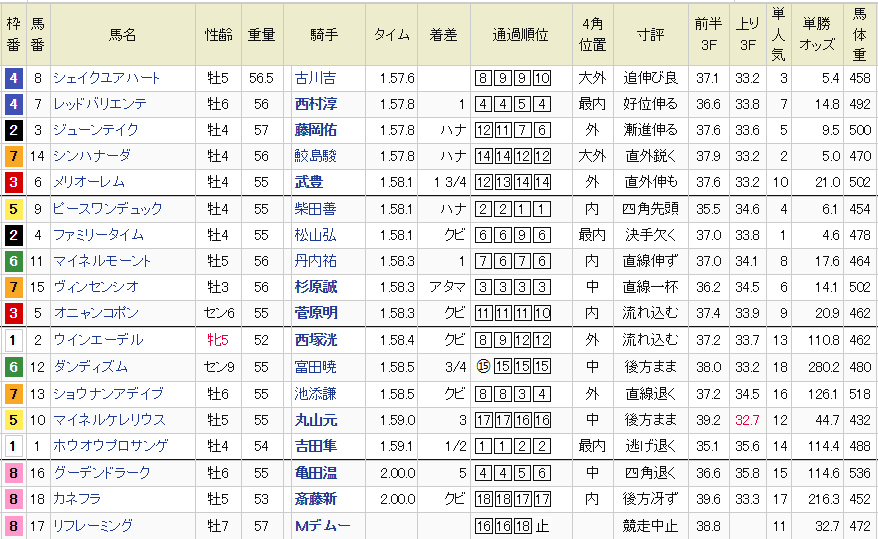Open jockey 吉田隼 profile link
The width and height of the screenshot is (878, 539).
(315, 446)
